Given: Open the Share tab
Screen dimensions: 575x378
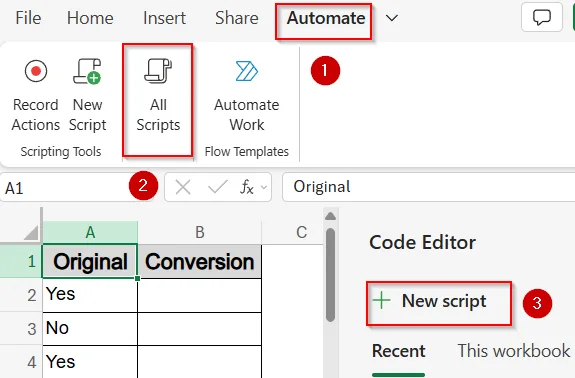Looking at the screenshot, I should [x=237, y=18].
